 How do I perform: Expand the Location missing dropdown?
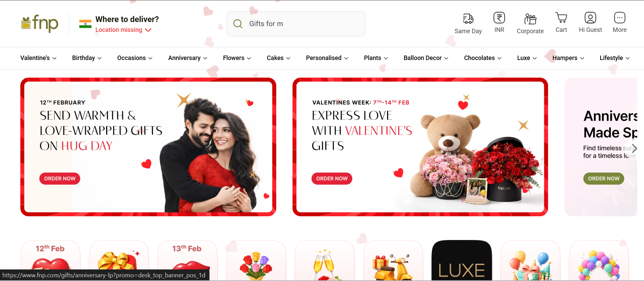click(123, 30)
